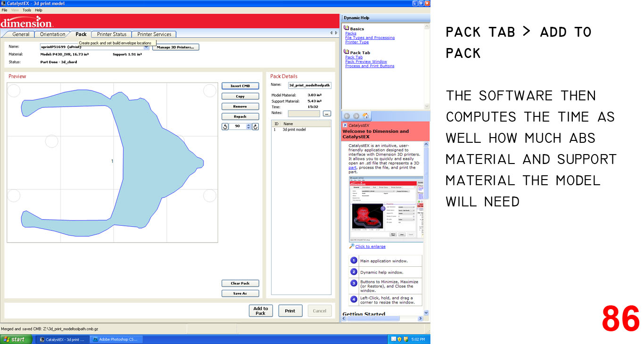Click the numbered 4 help callout icon
Viewport: 644px width, 344px height.
(354, 299)
